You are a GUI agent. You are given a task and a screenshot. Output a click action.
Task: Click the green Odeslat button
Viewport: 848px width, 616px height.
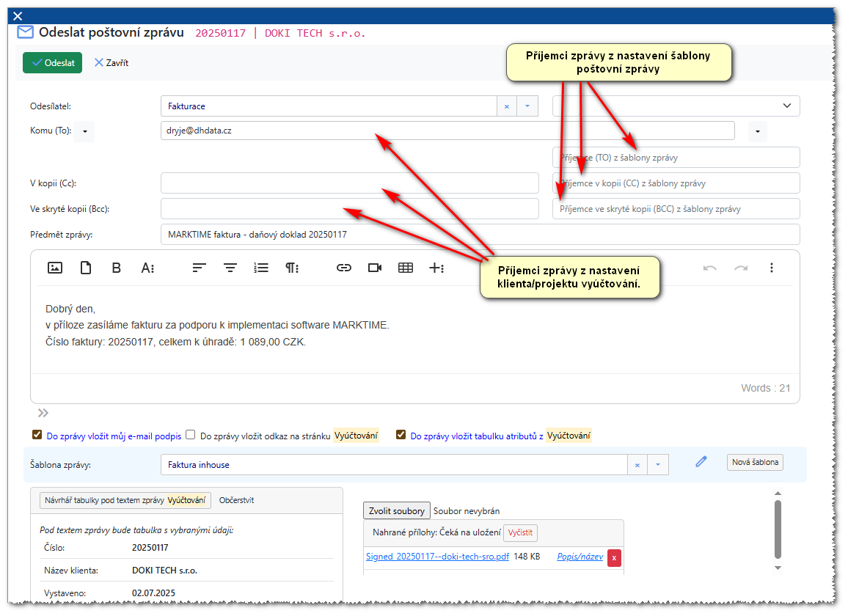tap(52, 63)
